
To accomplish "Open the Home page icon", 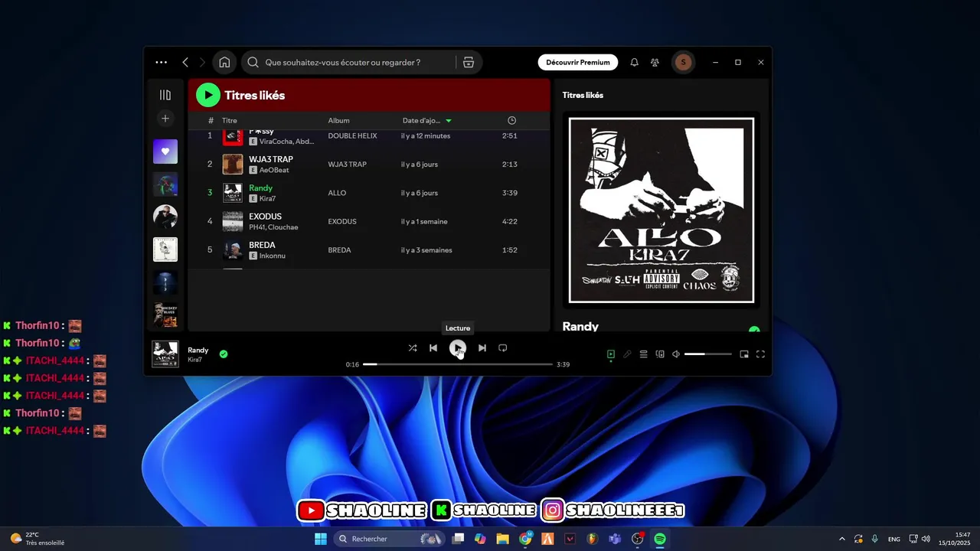I will [x=224, y=63].
